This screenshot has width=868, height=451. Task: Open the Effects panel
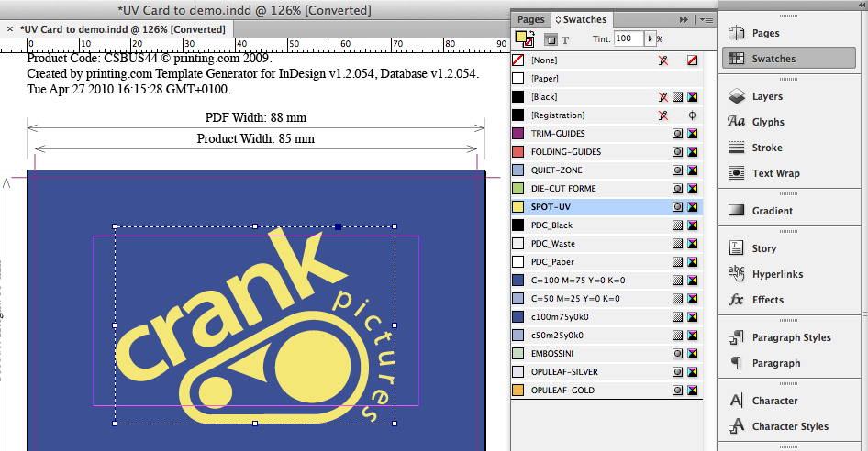pos(767,300)
